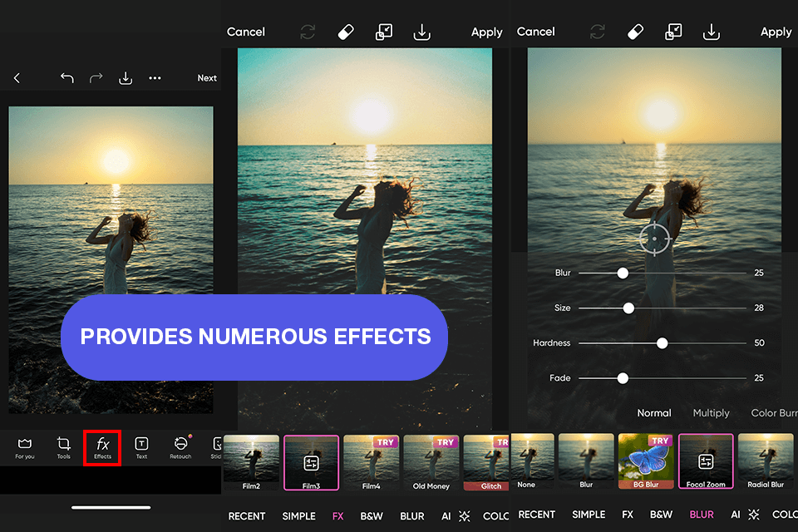
Task: Click the undo arrow in left editor
Action: (67, 78)
